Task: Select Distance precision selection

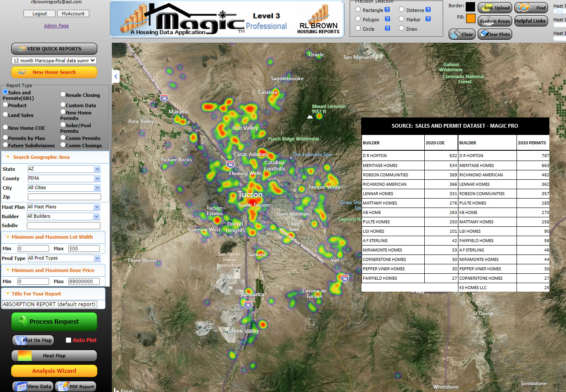Action: (x=402, y=9)
